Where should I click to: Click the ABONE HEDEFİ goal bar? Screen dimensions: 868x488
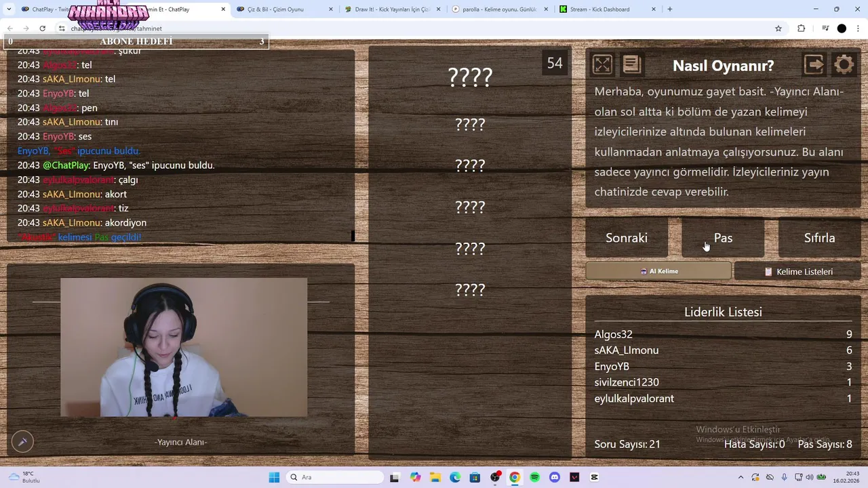click(136, 42)
